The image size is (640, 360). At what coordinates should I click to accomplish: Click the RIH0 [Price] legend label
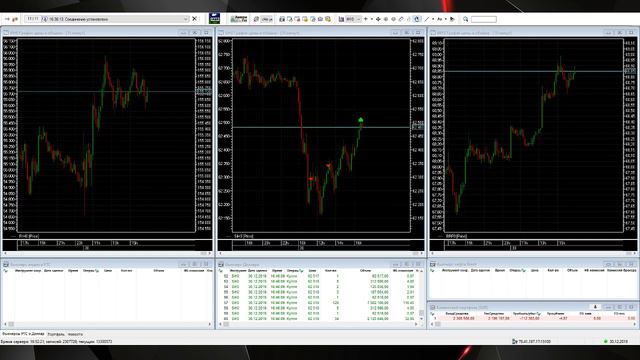click(x=29, y=236)
